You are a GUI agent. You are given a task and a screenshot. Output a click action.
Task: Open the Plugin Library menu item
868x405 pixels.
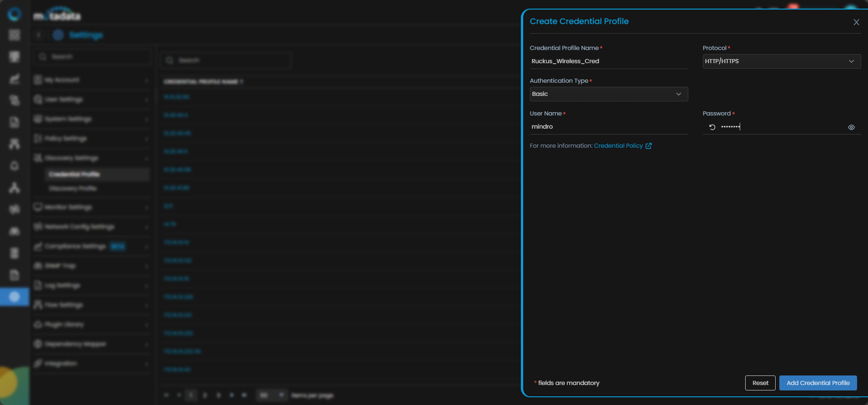coord(91,325)
